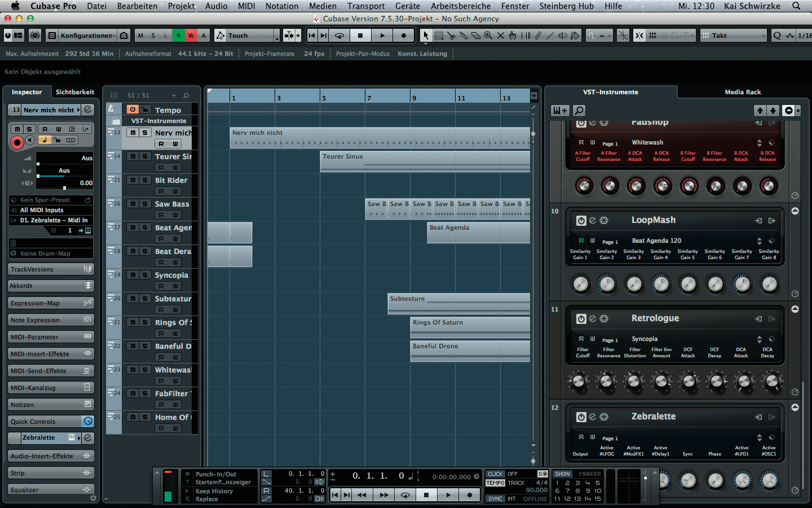Select the Range Selection tool

pos(438,36)
